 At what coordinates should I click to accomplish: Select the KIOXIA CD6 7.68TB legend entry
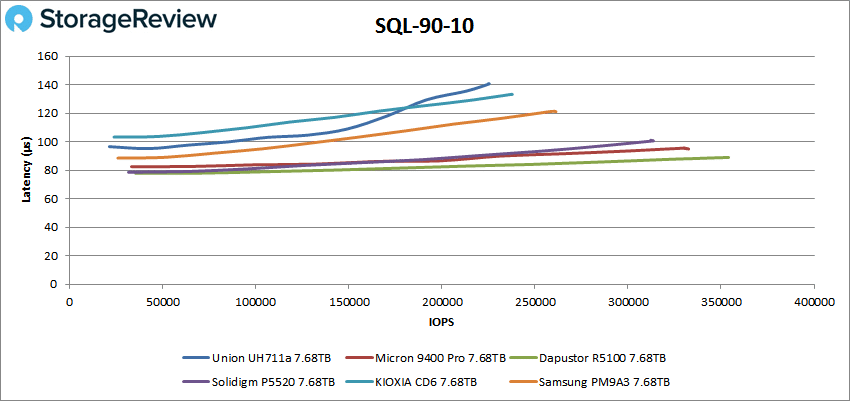pos(410,382)
